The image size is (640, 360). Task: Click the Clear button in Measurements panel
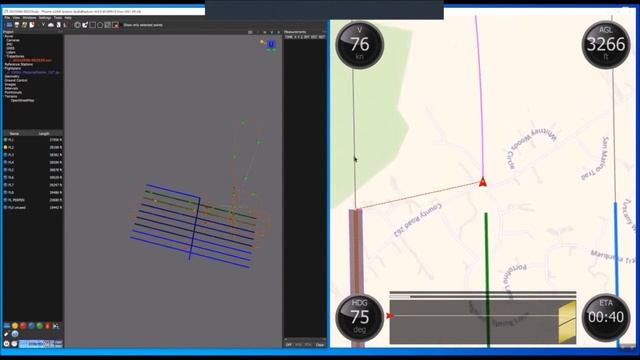[x=320, y=345]
